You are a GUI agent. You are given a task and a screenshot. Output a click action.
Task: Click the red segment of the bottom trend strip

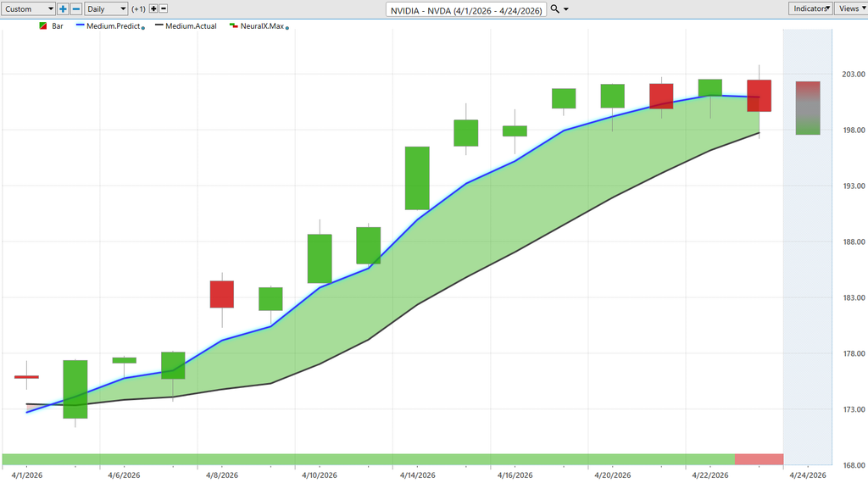pos(759,459)
